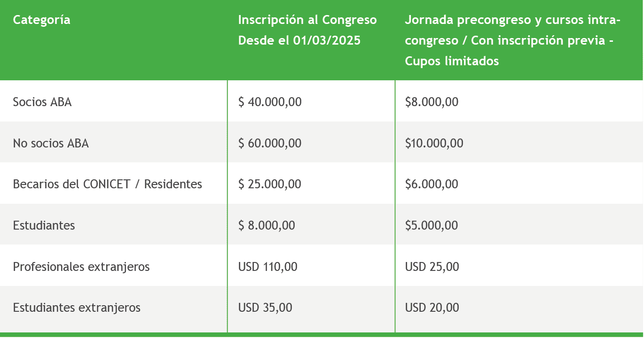
Task: Click the $10.000,00 precongreso price
Action: point(434,143)
